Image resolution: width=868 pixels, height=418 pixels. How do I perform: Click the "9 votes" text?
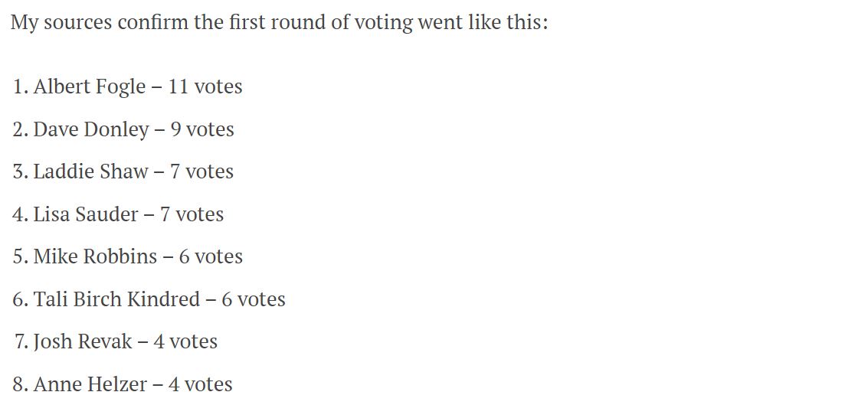[202, 129]
